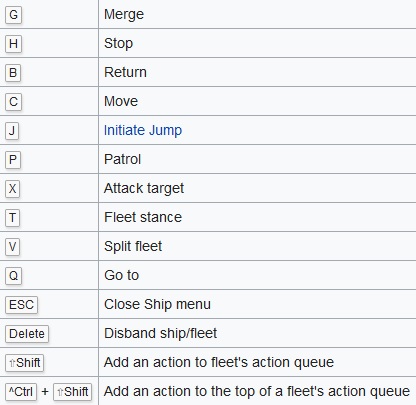Click the Fleet stance description text

click(143, 217)
